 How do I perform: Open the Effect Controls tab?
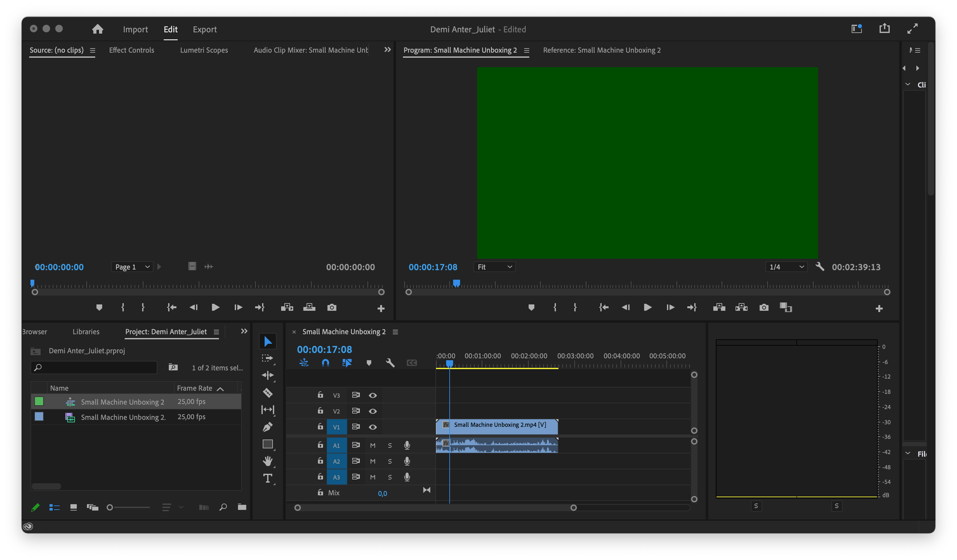[x=131, y=50]
